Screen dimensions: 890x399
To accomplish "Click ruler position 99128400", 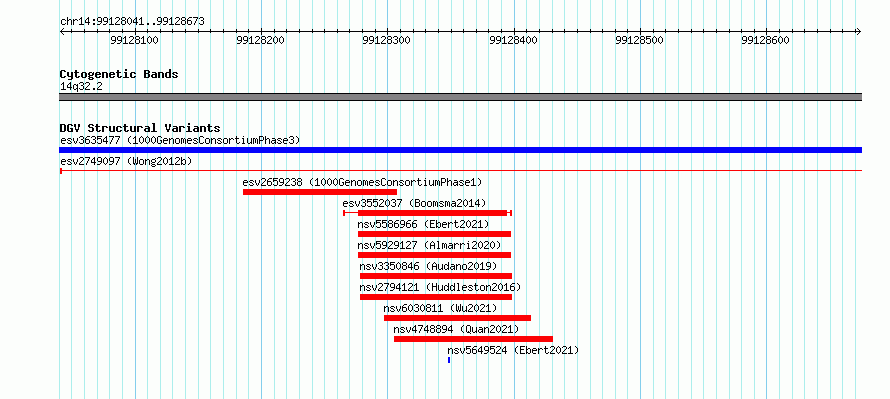I will (514, 40).
